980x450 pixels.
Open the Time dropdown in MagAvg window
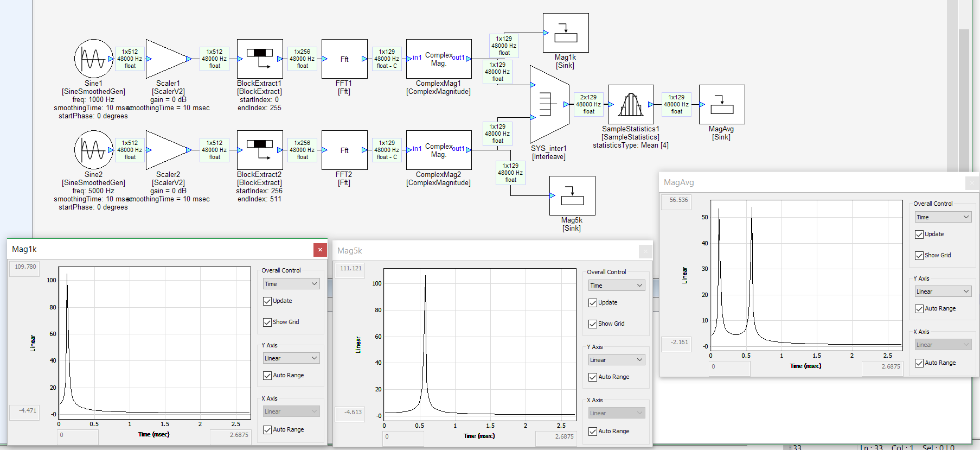point(943,217)
